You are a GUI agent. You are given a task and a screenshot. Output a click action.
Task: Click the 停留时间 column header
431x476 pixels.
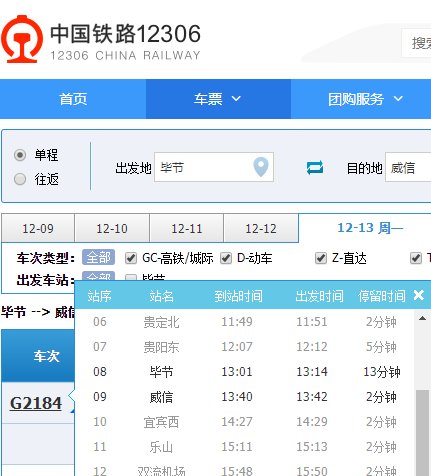click(382, 296)
